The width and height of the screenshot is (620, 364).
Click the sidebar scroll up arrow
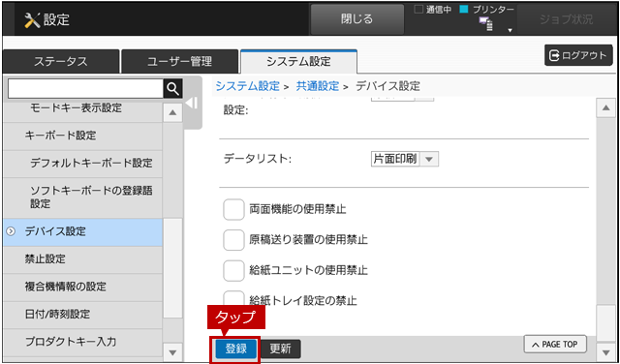172,112
